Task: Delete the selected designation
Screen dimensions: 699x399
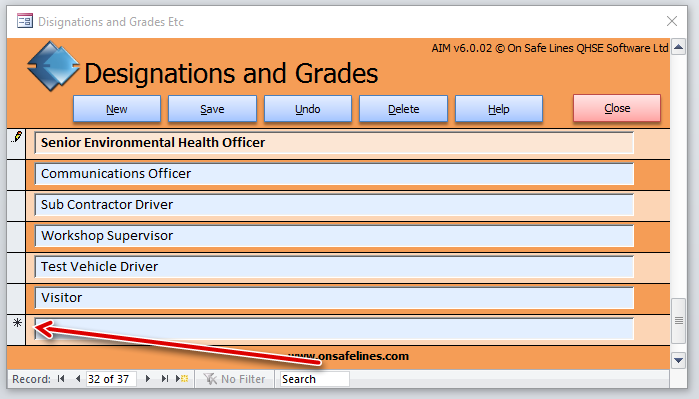Action: point(403,109)
